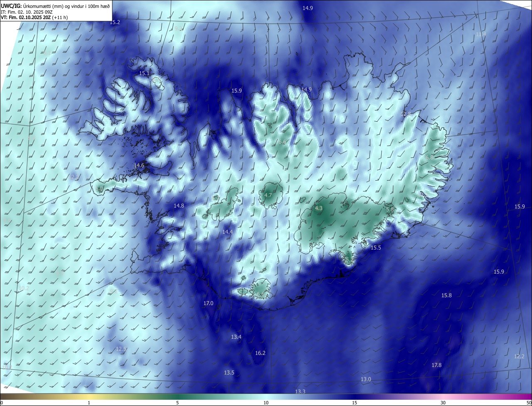532x406 pixels.
Task: Click the 14.6 value label
Action: click(139, 165)
